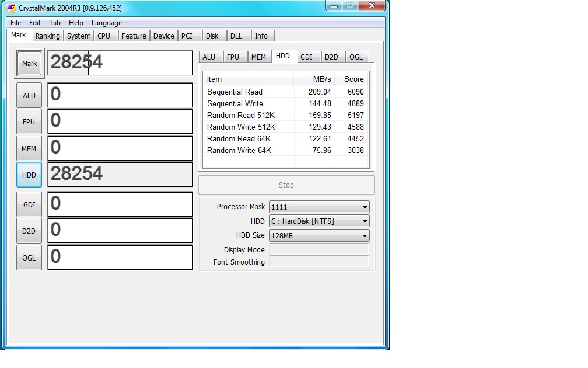
Task: Select the Random Read 512K row
Action: coord(286,115)
